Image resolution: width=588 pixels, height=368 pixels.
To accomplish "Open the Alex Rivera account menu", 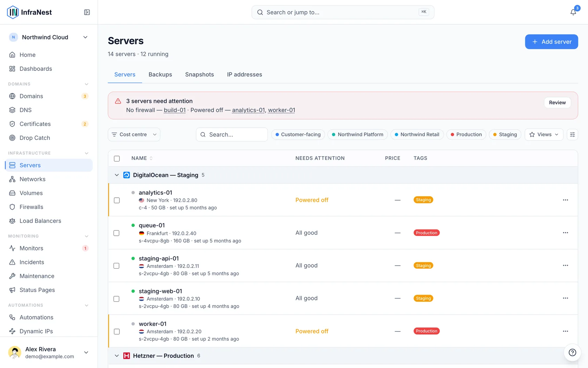I will [x=49, y=352].
